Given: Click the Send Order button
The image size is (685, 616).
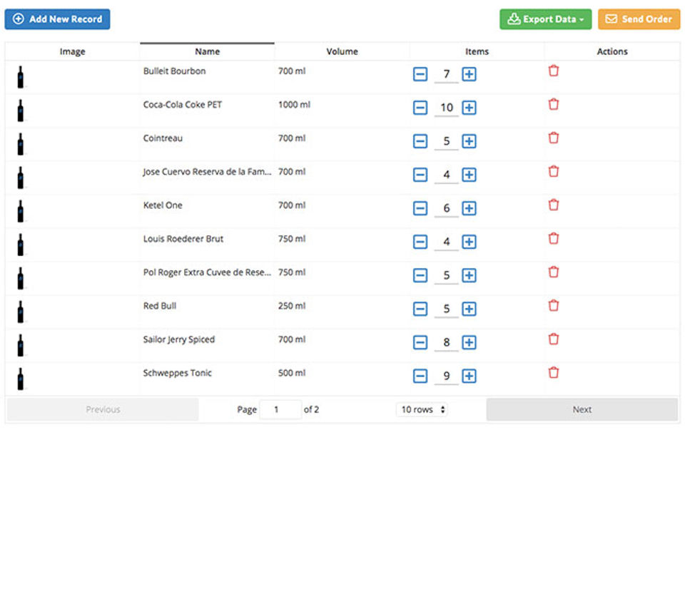Looking at the screenshot, I should pos(639,19).
